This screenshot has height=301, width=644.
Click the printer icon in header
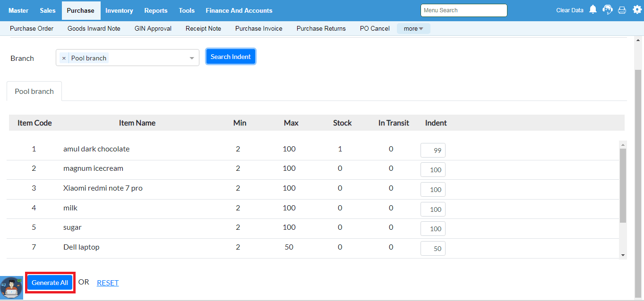tap(622, 10)
